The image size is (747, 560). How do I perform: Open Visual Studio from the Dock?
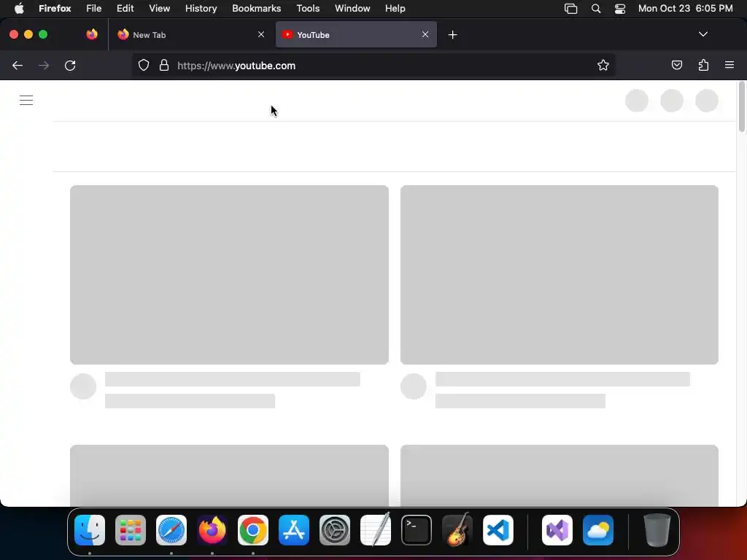click(x=557, y=530)
